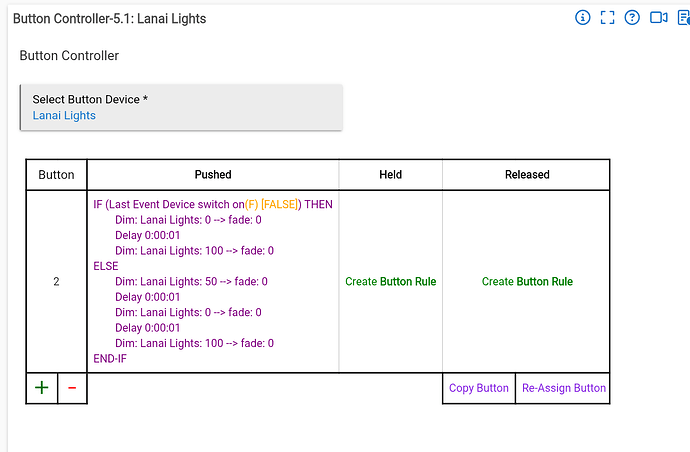Select the END-IF line of the rule
Image resolution: width=690 pixels, height=452 pixels.
(110, 359)
